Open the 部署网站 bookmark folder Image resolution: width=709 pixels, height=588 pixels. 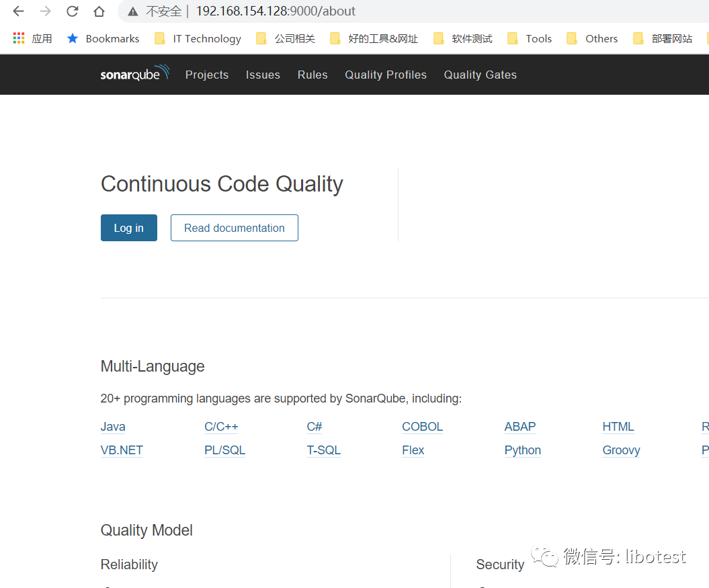point(663,39)
